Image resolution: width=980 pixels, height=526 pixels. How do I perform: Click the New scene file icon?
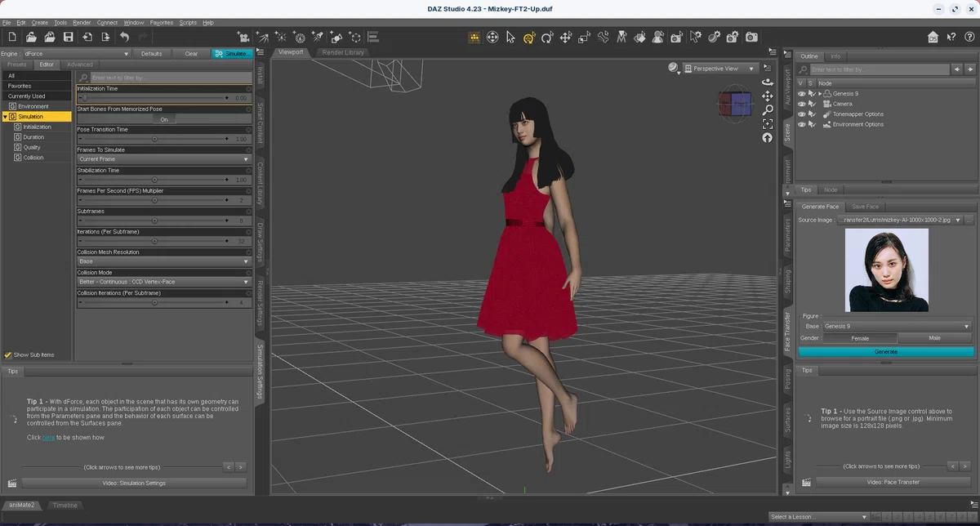[11, 37]
